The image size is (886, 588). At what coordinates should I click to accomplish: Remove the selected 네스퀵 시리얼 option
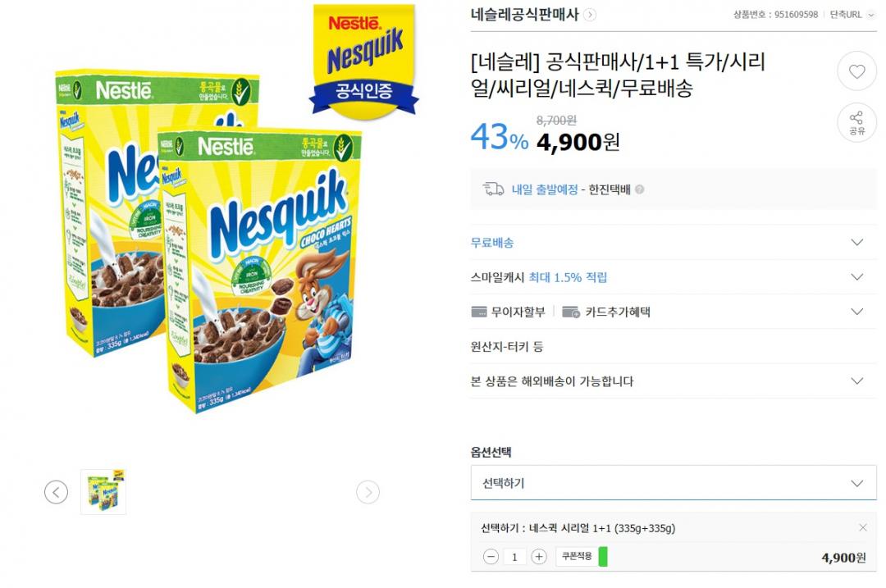(x=862, y=527)
